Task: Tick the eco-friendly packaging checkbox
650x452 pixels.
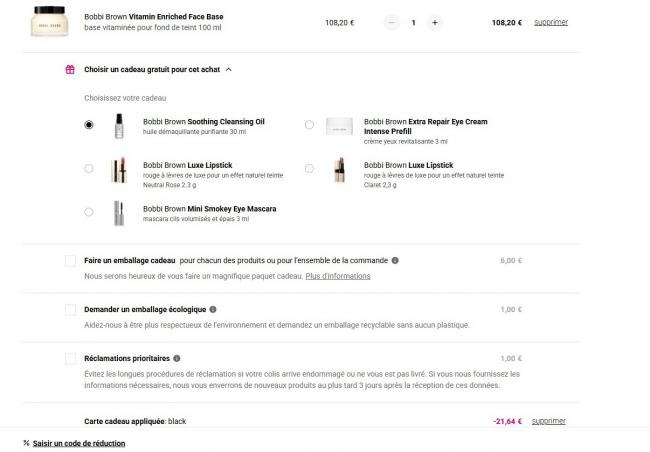Action: pos(70,309)
